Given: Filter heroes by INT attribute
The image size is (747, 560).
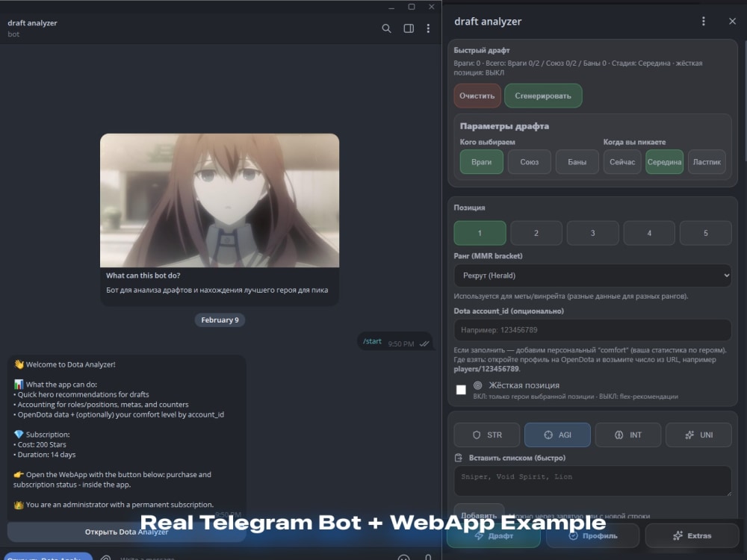Looking at the screenshot, I should [628, 435].
